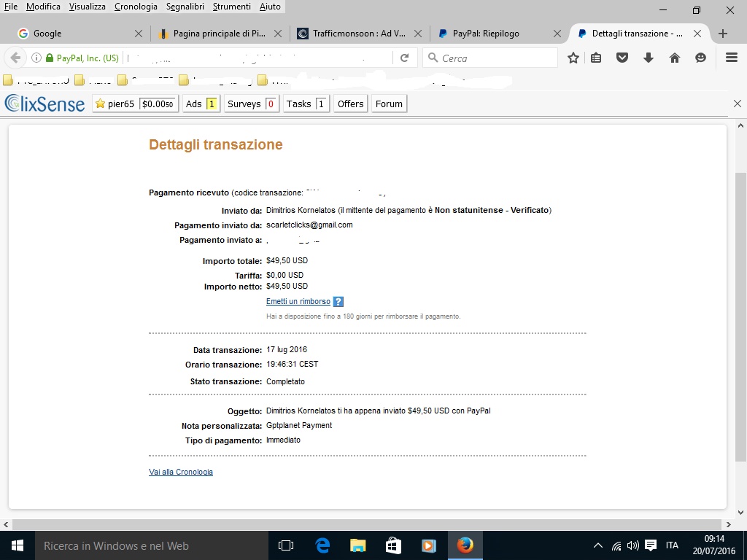The width and height of the screenshot is (747, 560).
Task: Bookmark this page with star icon
Action: click(573, 58)
